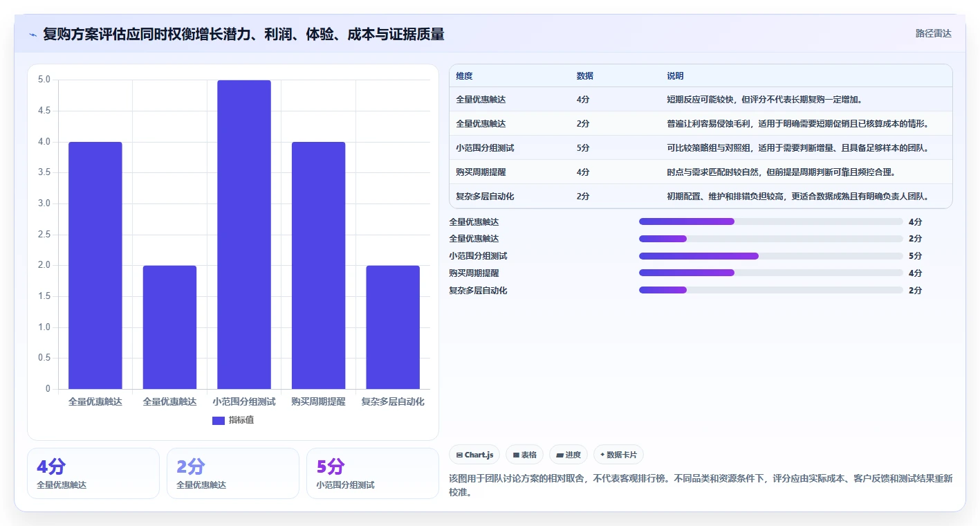Screen dimensions: 980x526
Task: Click the chart bar for 小范围分组测试
Action: 244,235
